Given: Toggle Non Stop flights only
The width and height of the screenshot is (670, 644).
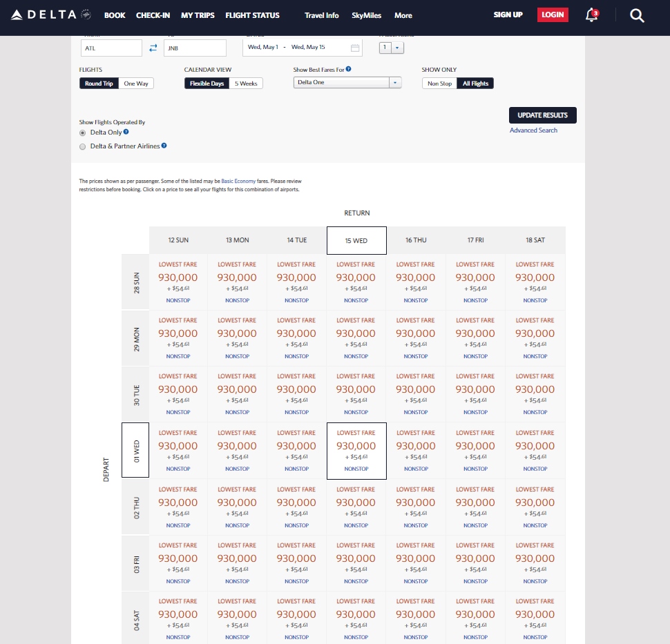Looking at the screenshot, I should (439, 84).
